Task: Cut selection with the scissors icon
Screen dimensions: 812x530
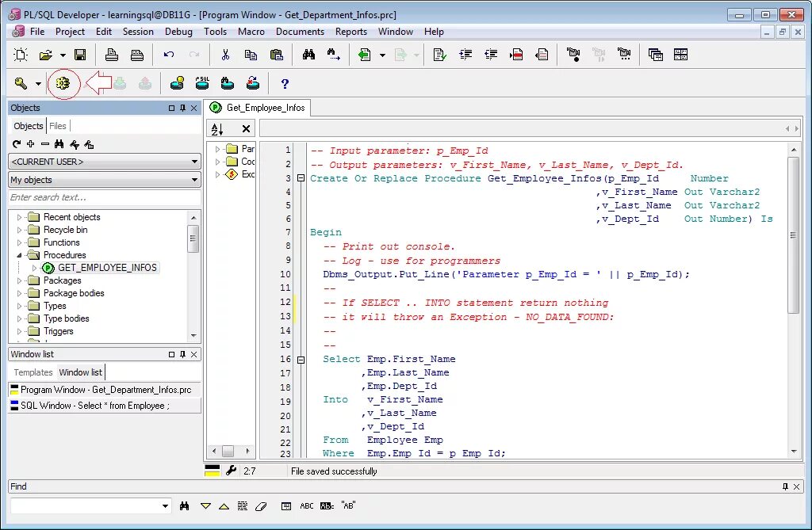Action: coord(225,55)
